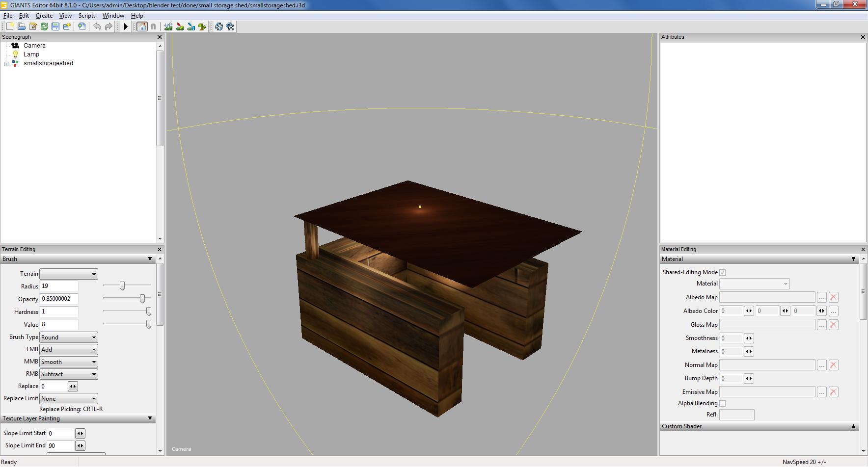
Task: Toggle the Shared-Editing Mode checkbox
Action: 722,272
